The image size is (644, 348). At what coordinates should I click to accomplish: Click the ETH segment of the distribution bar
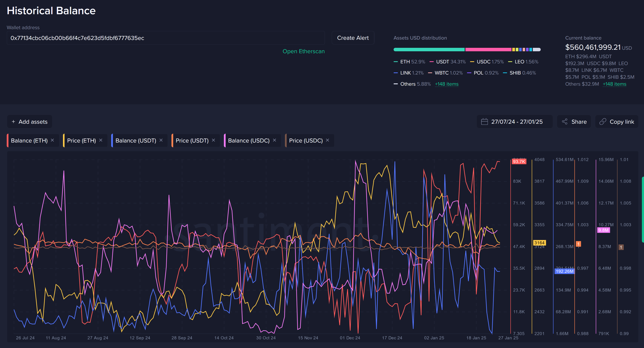tap(429, 50)
